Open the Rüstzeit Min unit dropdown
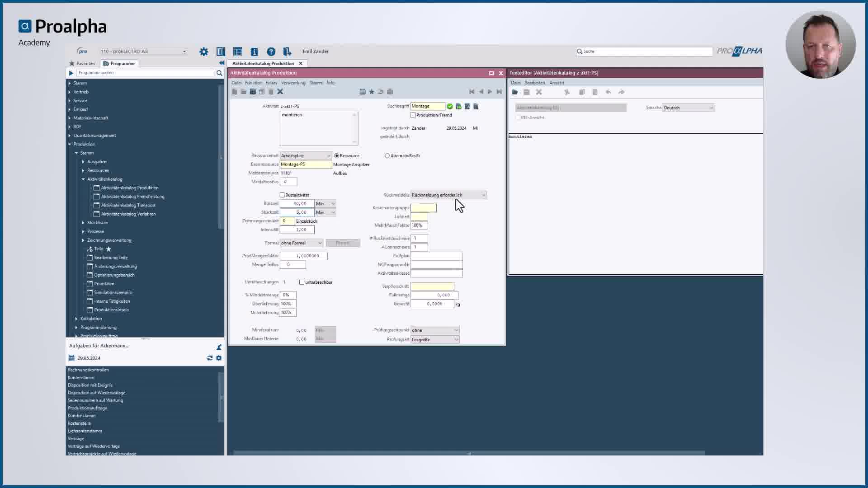Viewport: 868px width, 488px height. point(325,204)
